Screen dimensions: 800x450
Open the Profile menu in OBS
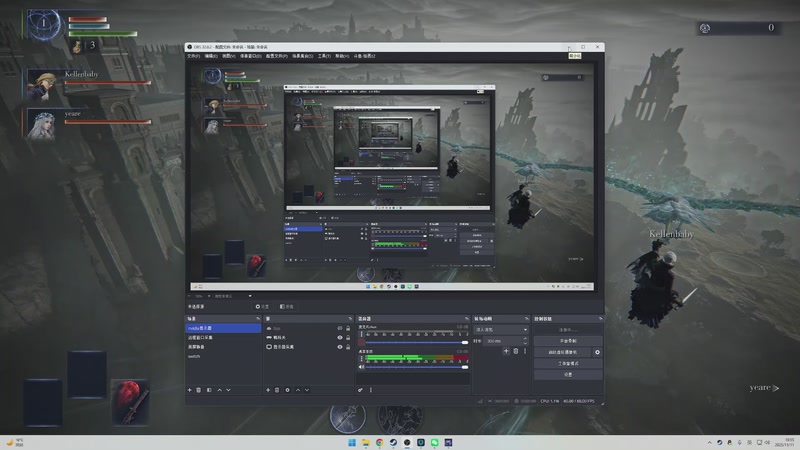277,56
